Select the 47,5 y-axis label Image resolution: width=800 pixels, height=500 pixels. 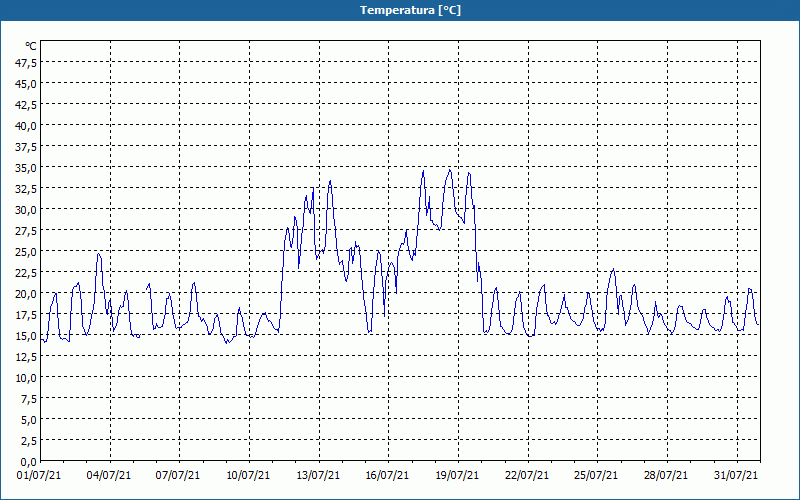(x=27, y=63)
